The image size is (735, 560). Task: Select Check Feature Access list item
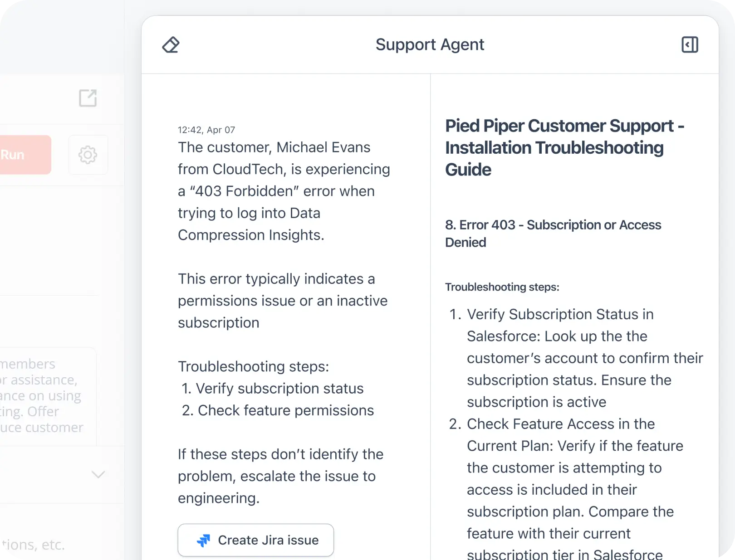[567, 490]
